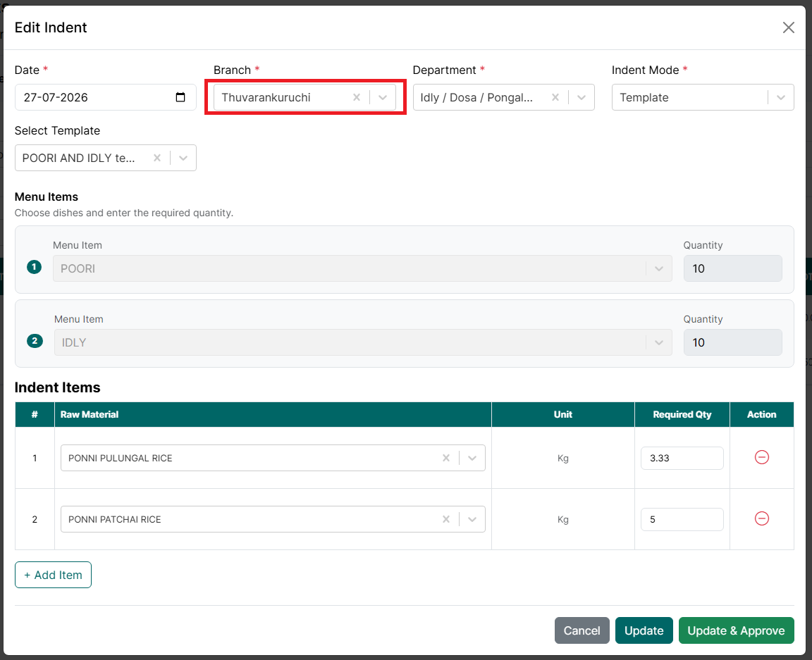
Task: Clear PONNI PULUNGAL RICE raw material
Action: tap(446, 458)
